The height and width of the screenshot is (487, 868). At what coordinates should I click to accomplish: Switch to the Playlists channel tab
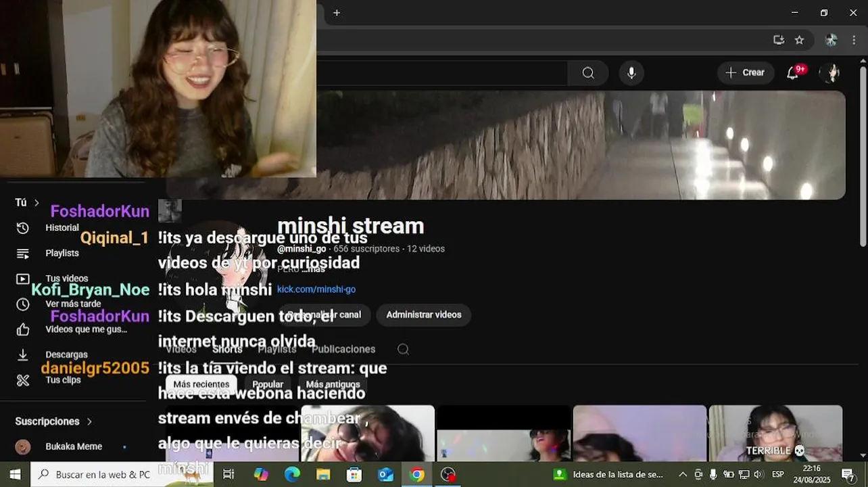tap(277, 349)
